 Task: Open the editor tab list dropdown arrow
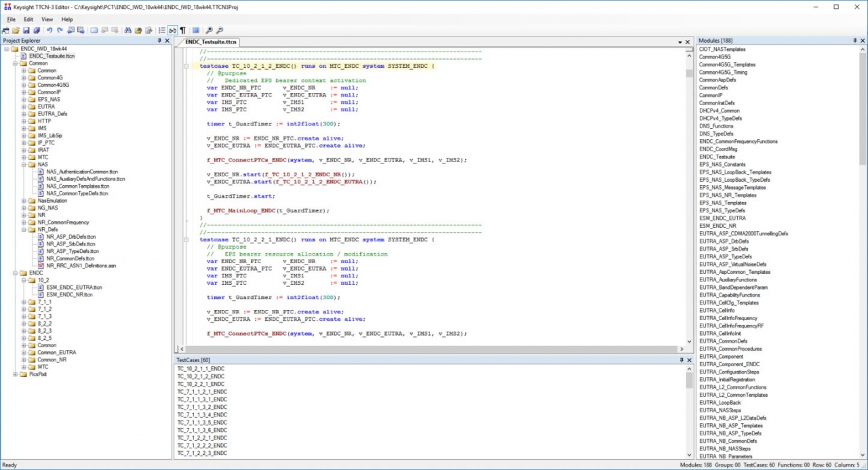679,42
